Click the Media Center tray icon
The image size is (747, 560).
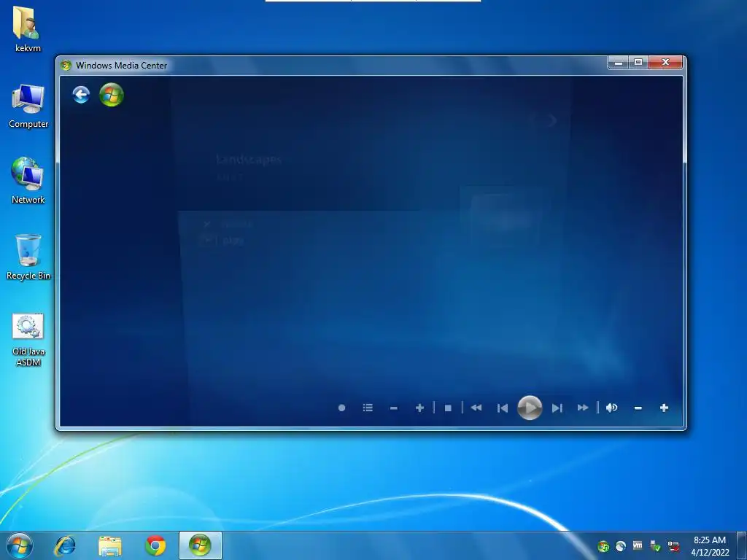click(603, 546)
